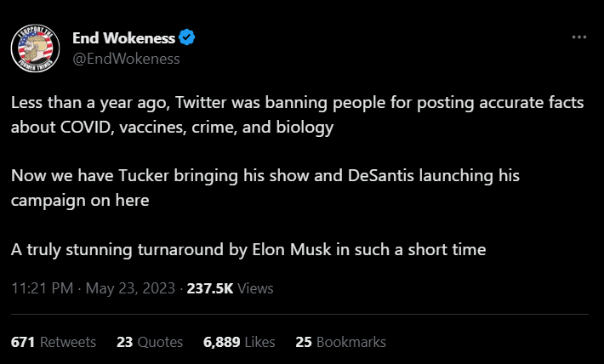The image size is (604, 364).
Task: Show who gave the 6,889 Likes
Action: click(x=239, y=342)
